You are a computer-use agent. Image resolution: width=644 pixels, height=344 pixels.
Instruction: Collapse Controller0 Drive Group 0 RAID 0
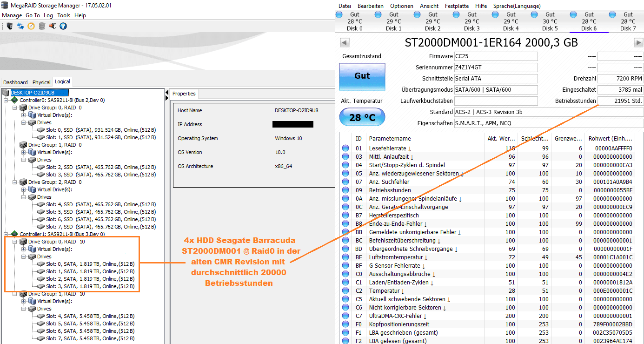pos(15,108)
